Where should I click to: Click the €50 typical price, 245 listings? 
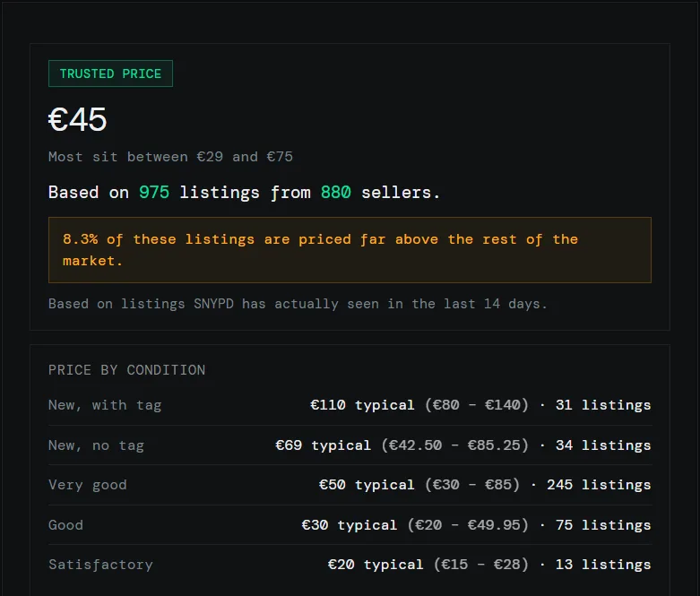485,485
